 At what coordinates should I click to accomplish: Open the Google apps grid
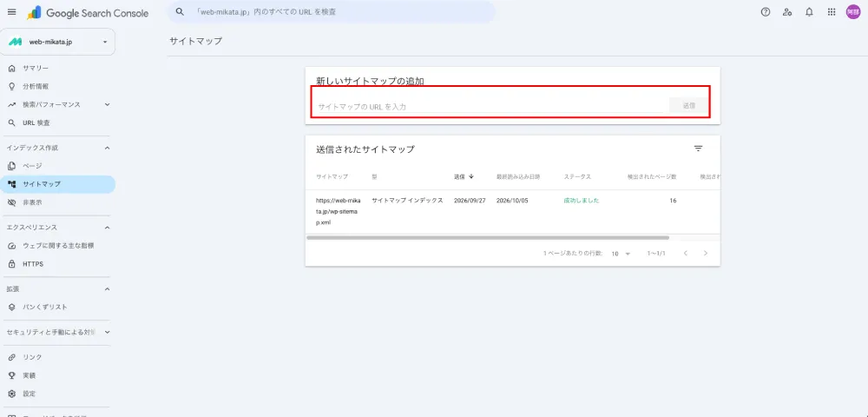tap(832, 11)
